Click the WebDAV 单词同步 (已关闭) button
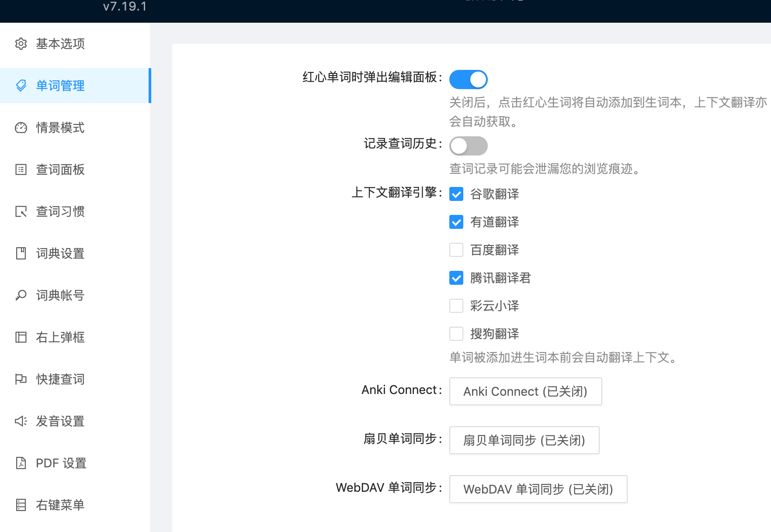This screenshot has height=532, width=771. pos(538,489)
